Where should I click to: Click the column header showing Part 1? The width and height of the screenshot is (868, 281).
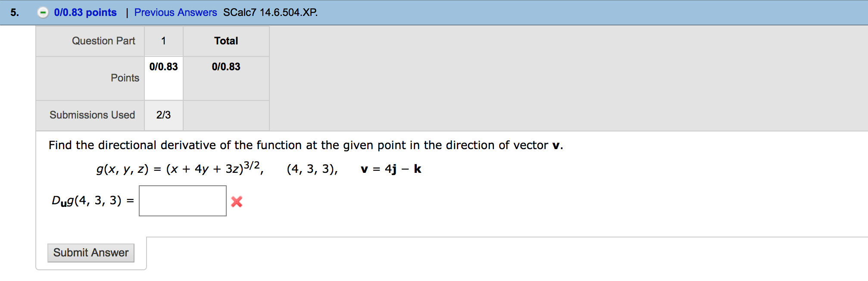point(163,41)
